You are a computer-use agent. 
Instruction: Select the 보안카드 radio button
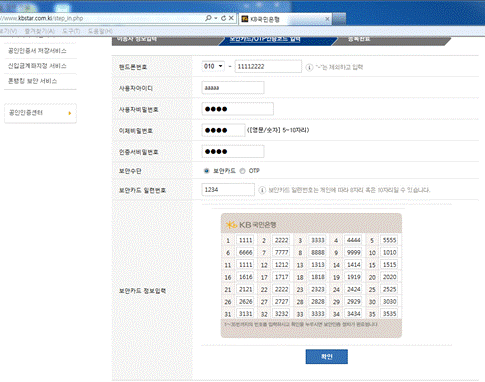pyautogui.click(x=206, y=171)
